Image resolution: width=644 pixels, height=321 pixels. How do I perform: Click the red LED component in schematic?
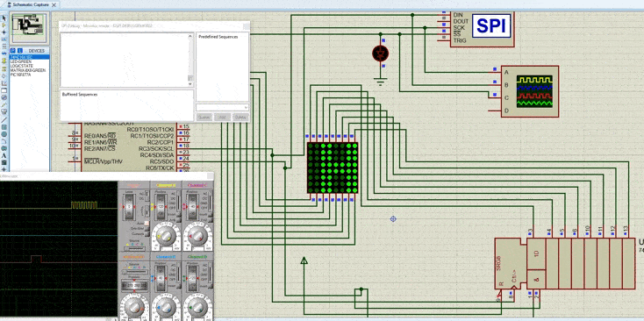pyautogui.click(x=380, y=53)
